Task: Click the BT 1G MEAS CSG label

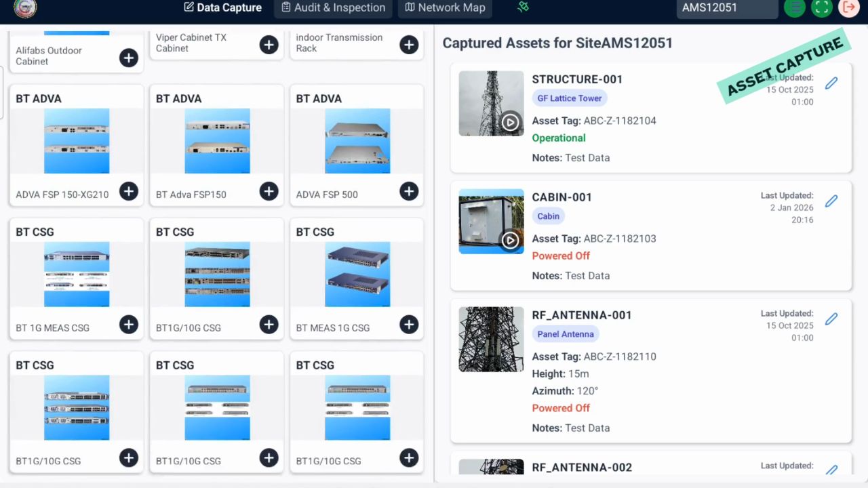Action: coord(52,328)
